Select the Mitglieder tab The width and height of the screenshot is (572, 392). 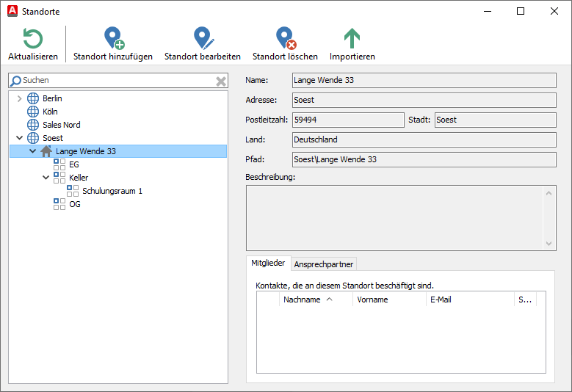tap(268, 263)
